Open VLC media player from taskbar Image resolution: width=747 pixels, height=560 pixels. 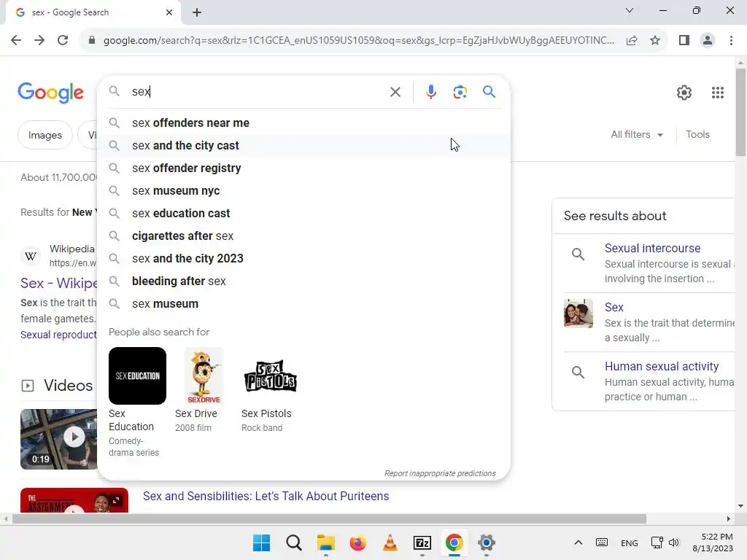click(x=390, y=542)
